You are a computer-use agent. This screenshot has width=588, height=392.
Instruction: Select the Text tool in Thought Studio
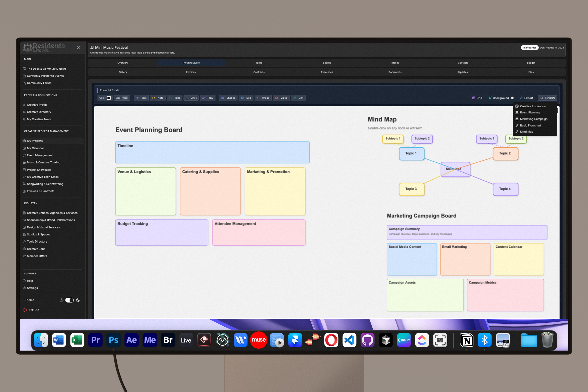tap(141, 98)
